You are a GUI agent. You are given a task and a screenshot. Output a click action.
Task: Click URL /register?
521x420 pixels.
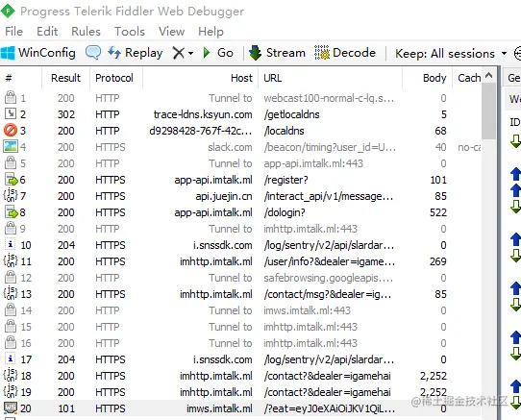[x=285, y=180]
